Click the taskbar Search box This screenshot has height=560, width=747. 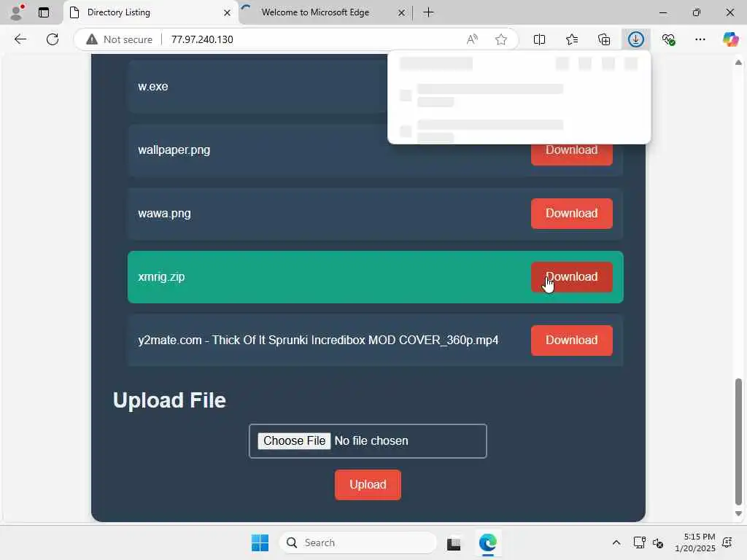(357, 542)
